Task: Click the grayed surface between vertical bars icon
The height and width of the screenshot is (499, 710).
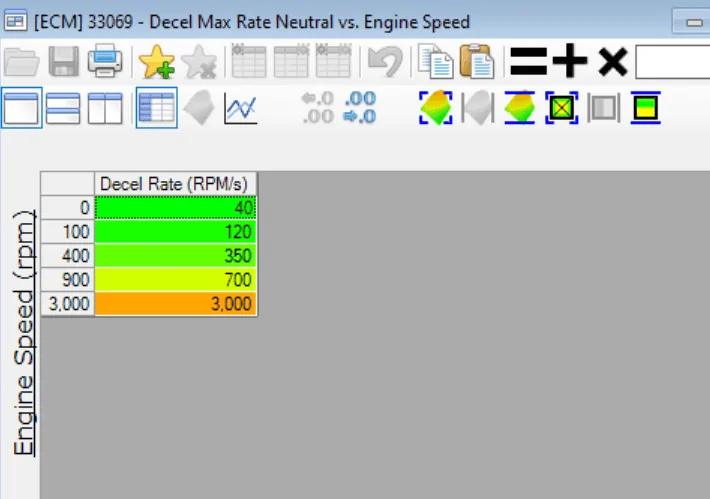Action: [x=478, y=108]
